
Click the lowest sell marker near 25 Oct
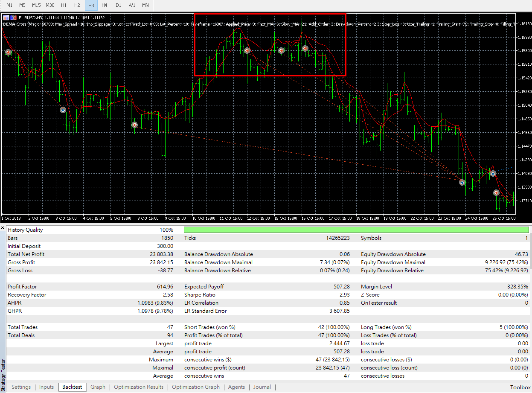(497, 193)
